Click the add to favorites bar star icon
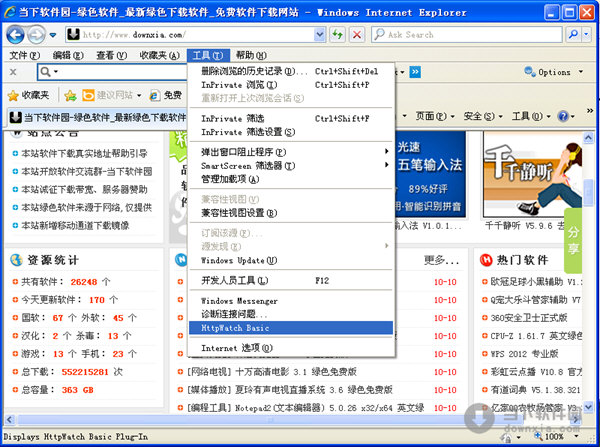This screenshot has height=447, width=600. pos(70,95)
